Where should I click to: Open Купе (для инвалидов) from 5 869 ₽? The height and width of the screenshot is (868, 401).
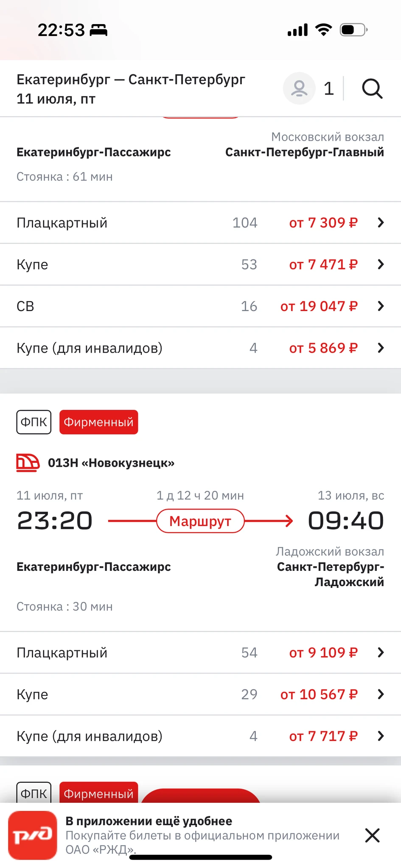(200, 348)
